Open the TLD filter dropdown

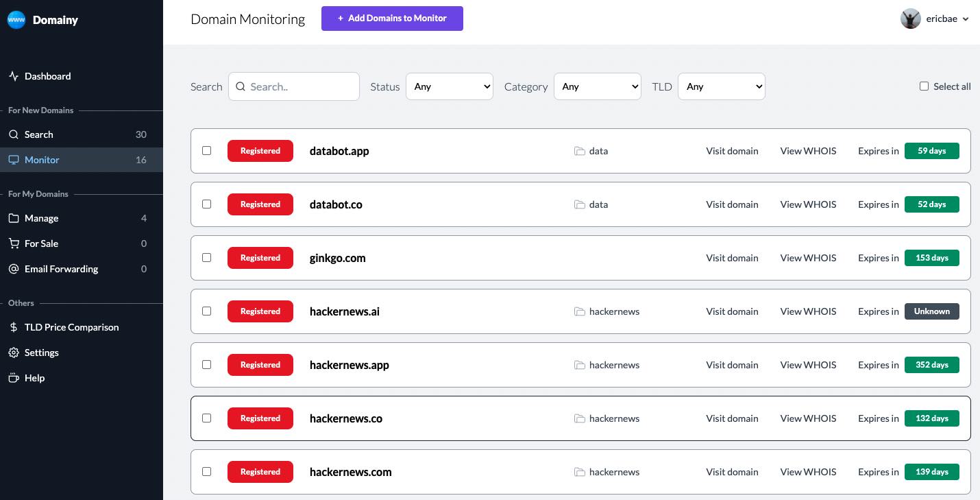coord(722,86)
